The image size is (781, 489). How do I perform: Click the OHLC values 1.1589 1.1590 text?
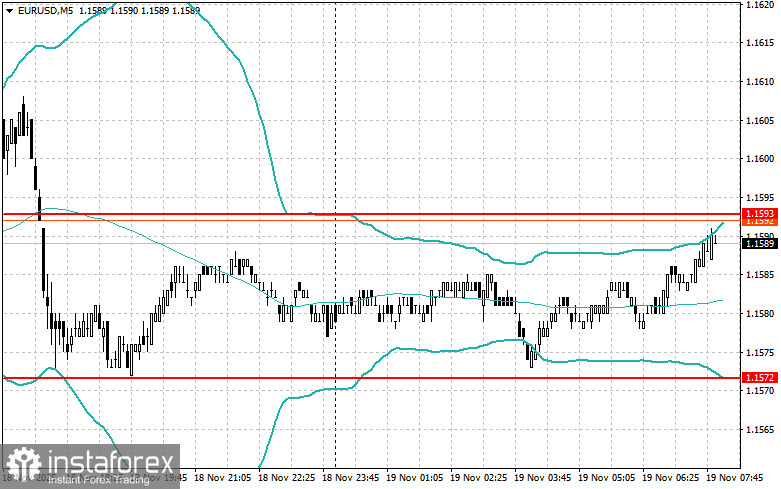pos(108,10)
